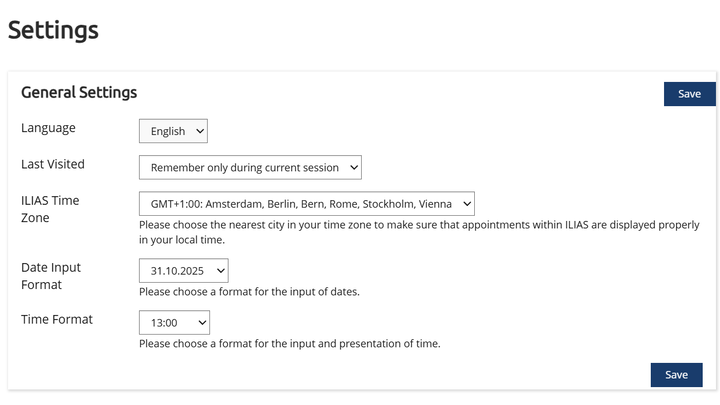Image resolution: width=720 pixels, height=405 pixels.
Task: Click the time zone nearest city help text
Action: click(419, 232)
